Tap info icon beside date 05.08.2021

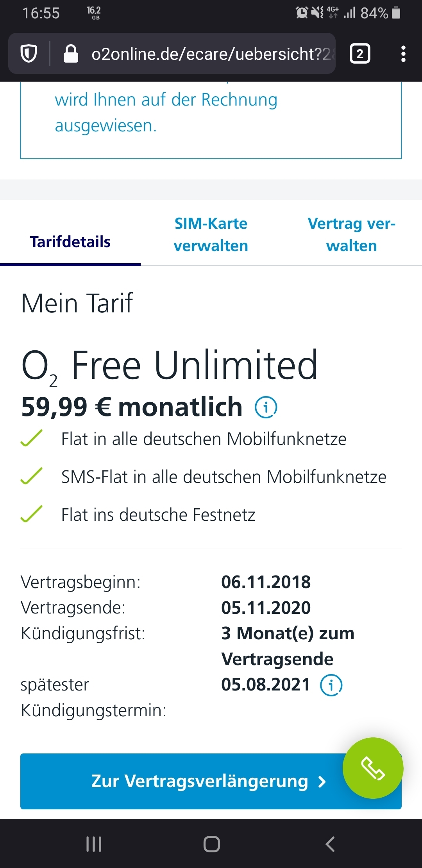point(331,685)
